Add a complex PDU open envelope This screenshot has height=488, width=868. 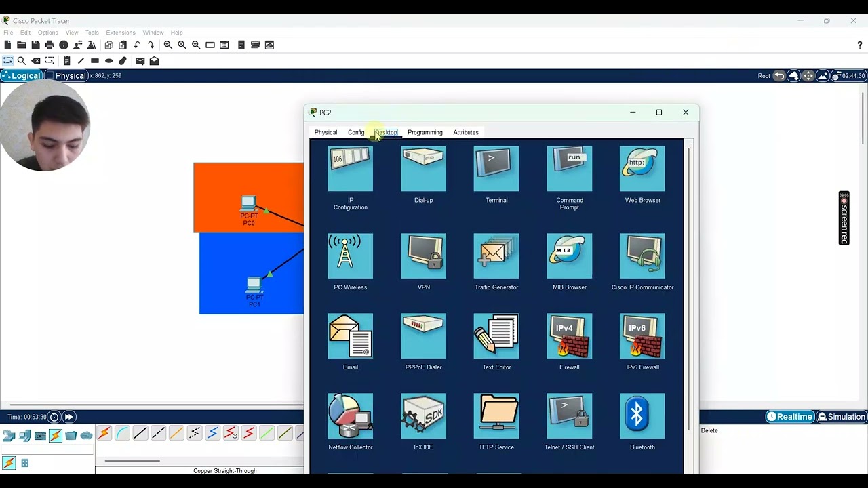(154, 61)
